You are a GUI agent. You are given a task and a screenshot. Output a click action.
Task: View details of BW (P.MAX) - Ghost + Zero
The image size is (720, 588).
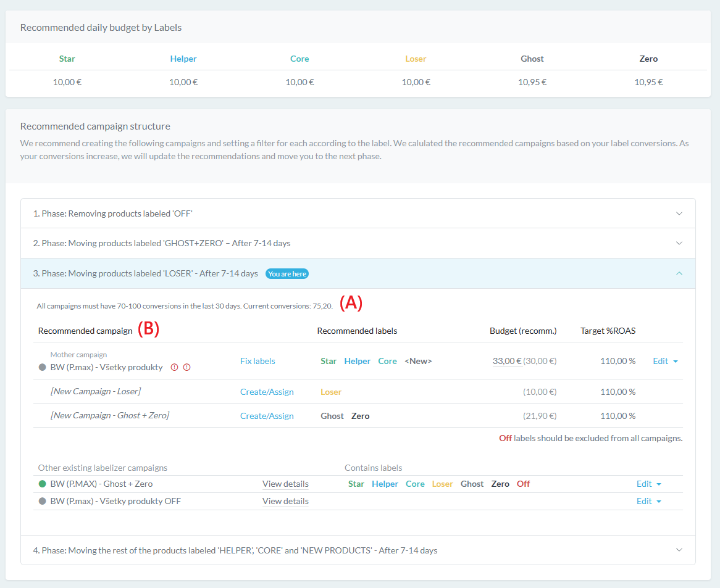coord(285,484)
